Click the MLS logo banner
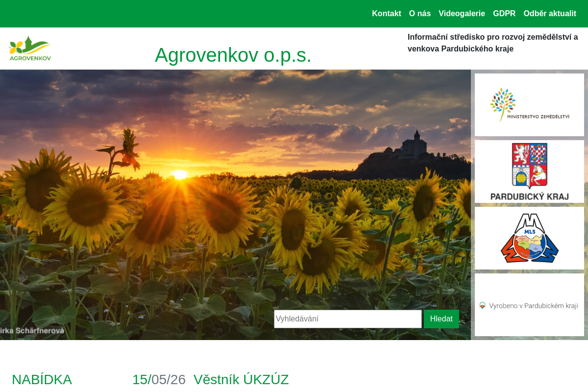Image resolution: width=588 pixels, height=392 pixels. point(529,238)
